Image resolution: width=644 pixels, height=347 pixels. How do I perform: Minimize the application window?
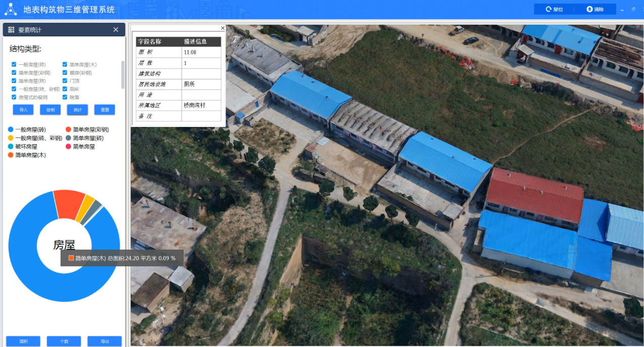click(x=622, y=9)
